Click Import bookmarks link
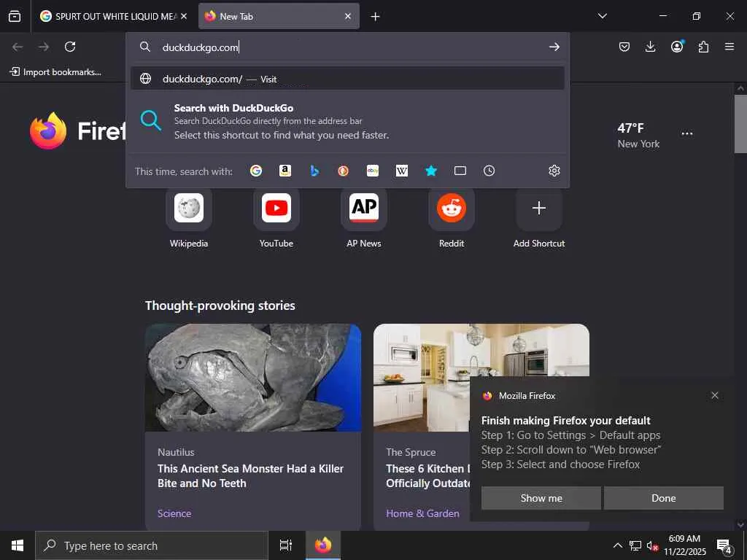 pyautogui.click(x=55, y=72)
